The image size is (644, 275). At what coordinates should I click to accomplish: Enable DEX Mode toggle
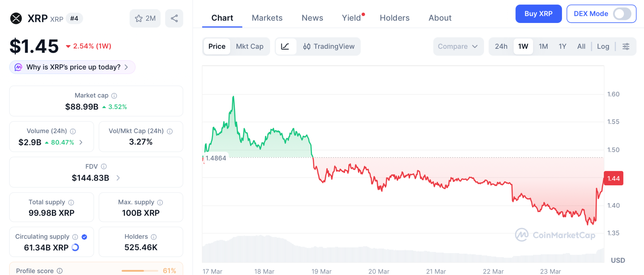click(x=622, y=14)
